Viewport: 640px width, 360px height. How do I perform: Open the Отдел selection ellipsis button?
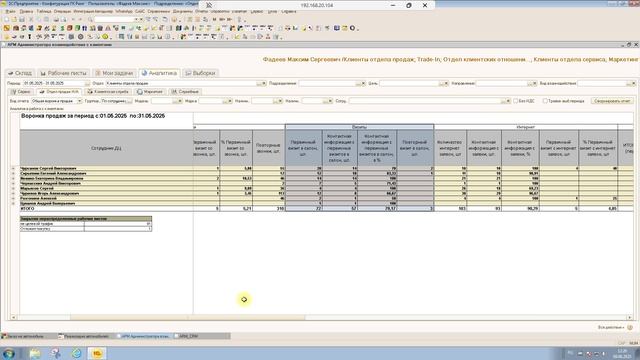click(x=259, y=83)
